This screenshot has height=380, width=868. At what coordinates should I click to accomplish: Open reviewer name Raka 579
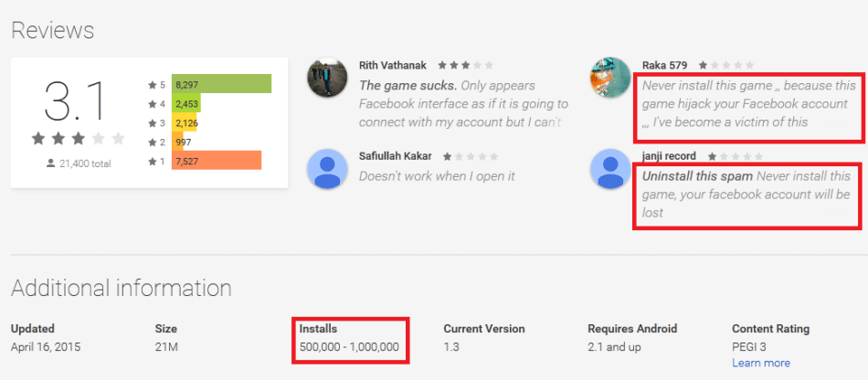[664, 65]
